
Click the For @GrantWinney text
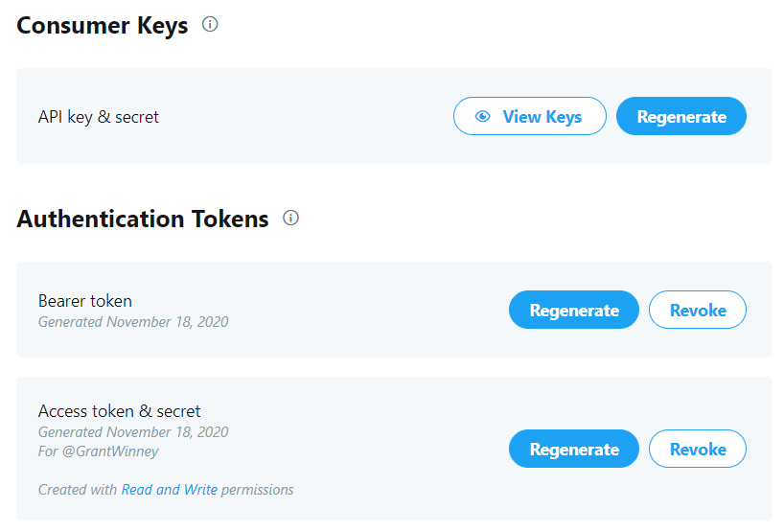pos(98,451)
